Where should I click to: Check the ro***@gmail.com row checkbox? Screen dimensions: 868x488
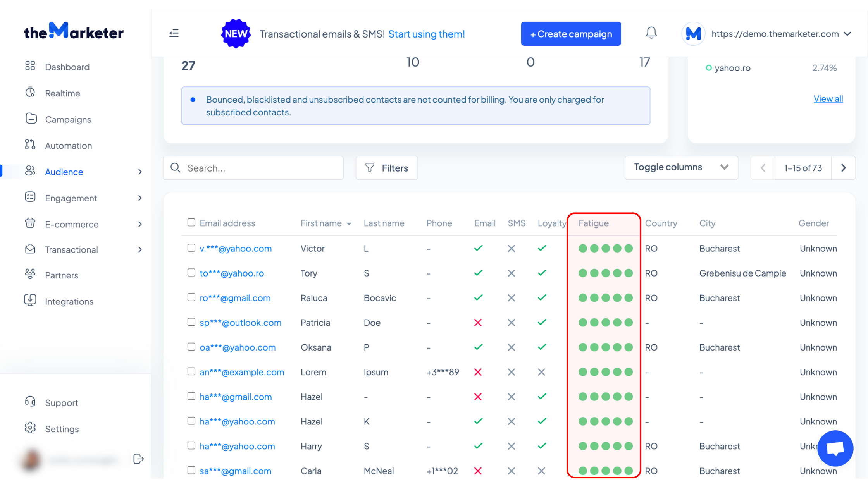[x=191, y=297]
